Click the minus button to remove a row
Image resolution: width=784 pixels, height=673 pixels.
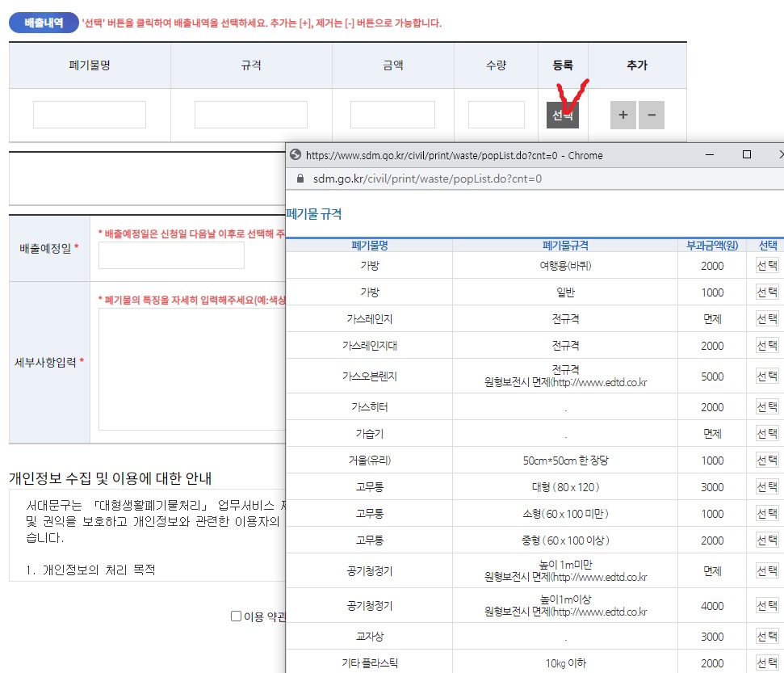pos(652,115)
